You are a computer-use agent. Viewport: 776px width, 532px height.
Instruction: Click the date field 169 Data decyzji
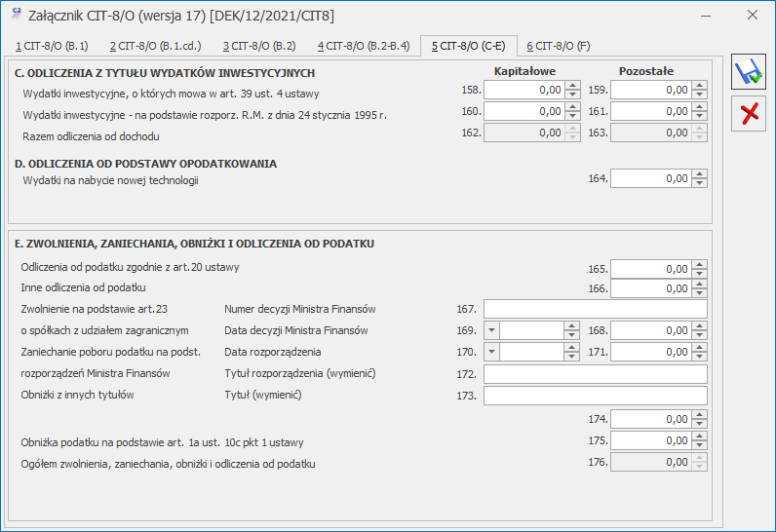click(x=531, y=330)
